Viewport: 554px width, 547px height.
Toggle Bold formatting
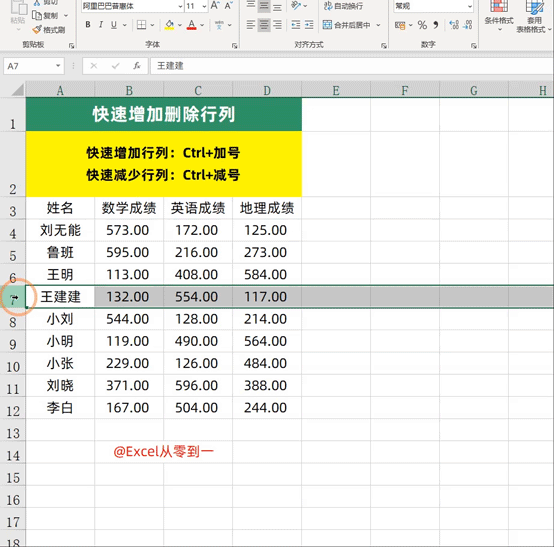click(88, 25)
